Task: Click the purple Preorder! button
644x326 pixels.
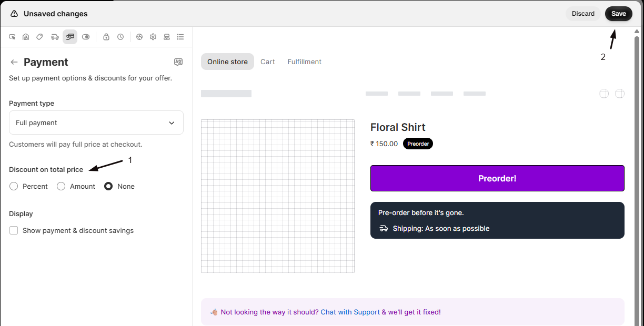Action: point(497,178)
